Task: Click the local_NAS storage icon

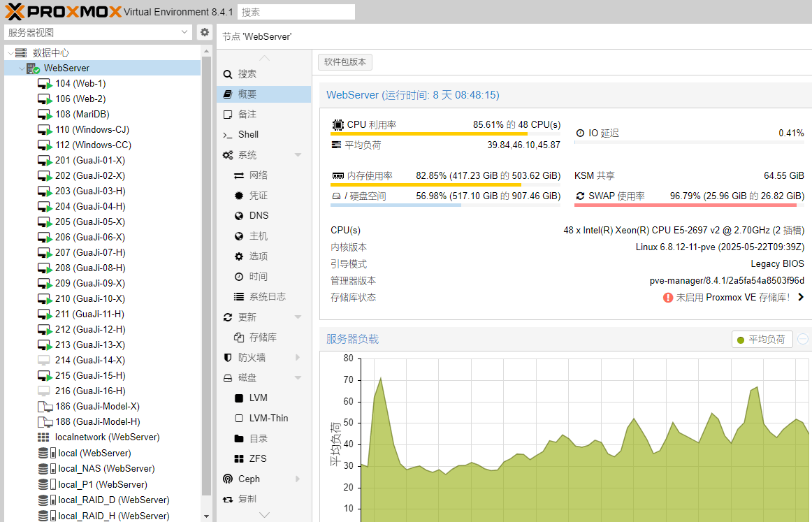Action: (47, 469)
